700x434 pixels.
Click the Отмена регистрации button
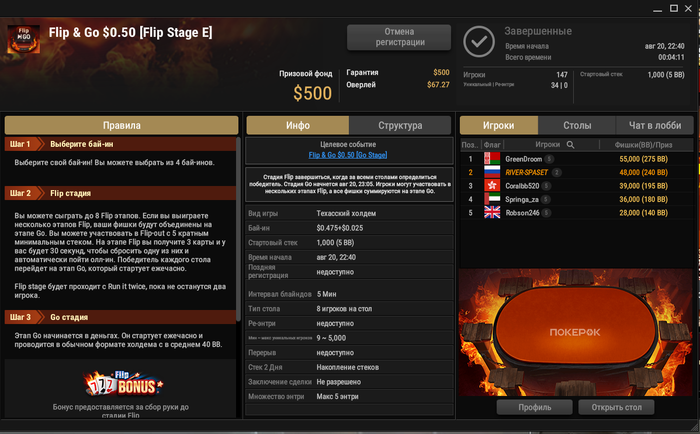tap(399, 37)
